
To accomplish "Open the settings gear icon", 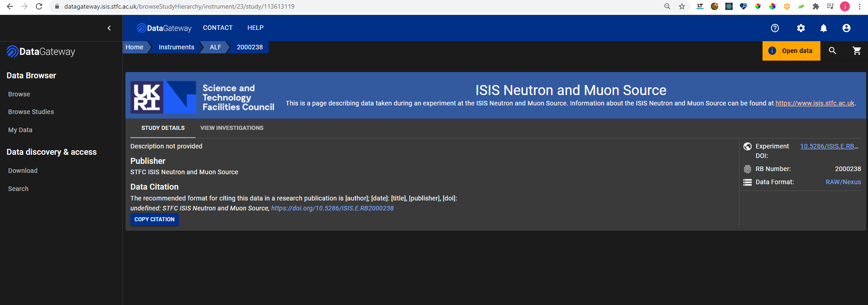I will tap(801, 28).
